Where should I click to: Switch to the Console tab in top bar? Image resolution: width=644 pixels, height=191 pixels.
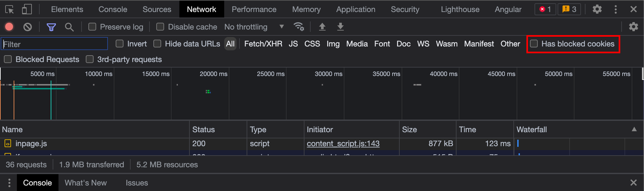coord(113,9)
